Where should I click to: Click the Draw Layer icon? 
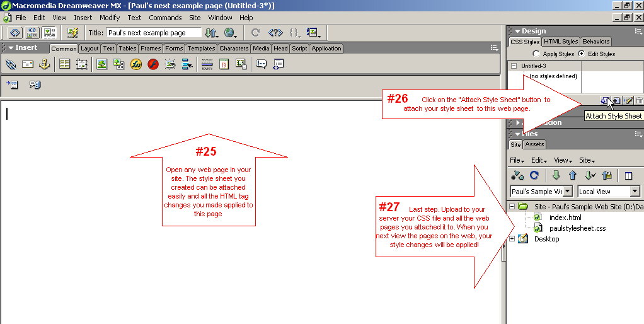81,64
